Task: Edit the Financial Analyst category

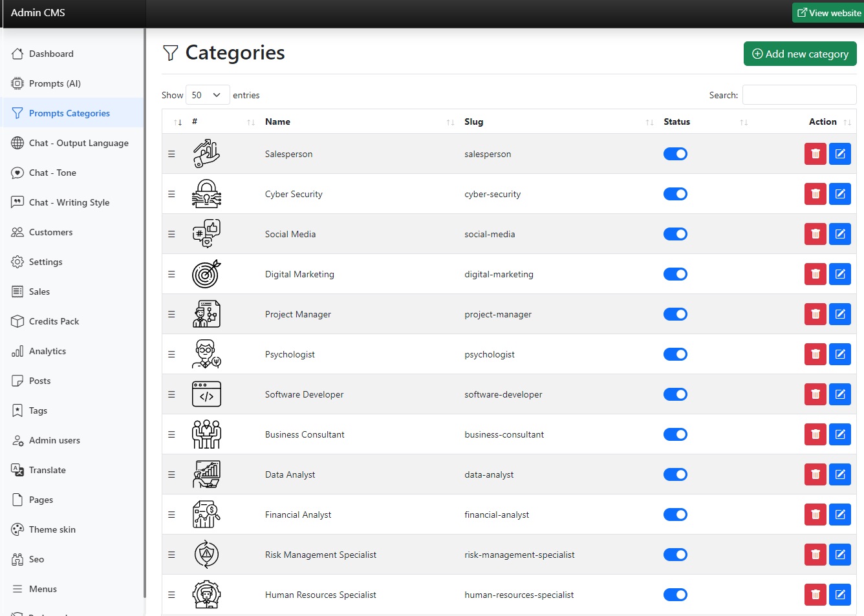Action: pyautogui.click(x=839, y=515)
